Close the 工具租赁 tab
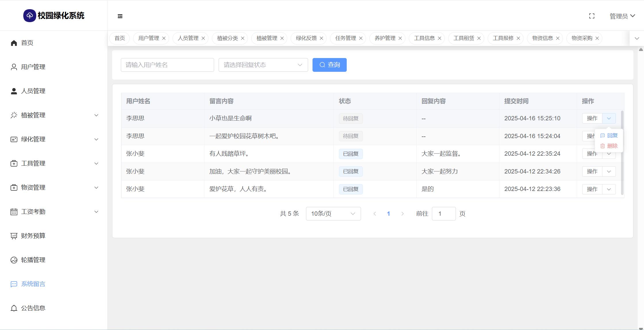644x330 pixels. click(x=479, y=38)
